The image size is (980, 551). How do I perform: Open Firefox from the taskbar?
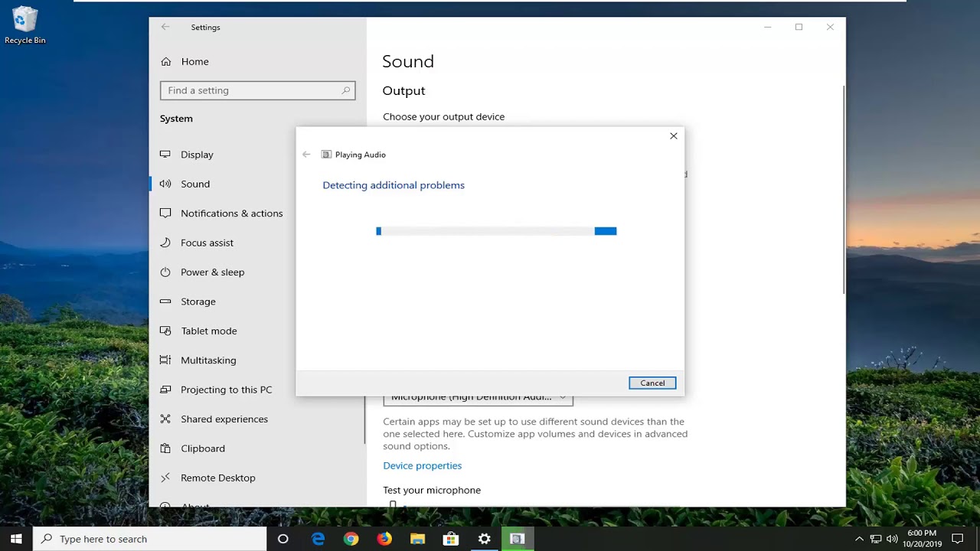384,539
